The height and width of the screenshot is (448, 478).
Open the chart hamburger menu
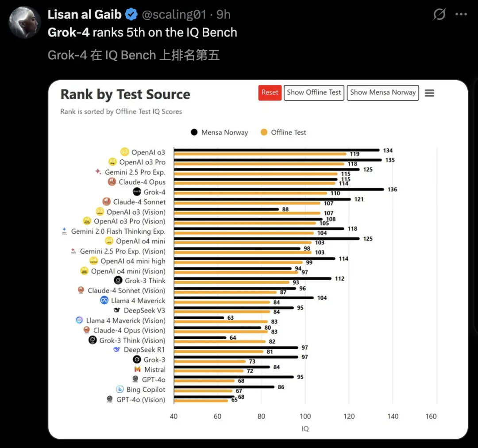(429, 93)
